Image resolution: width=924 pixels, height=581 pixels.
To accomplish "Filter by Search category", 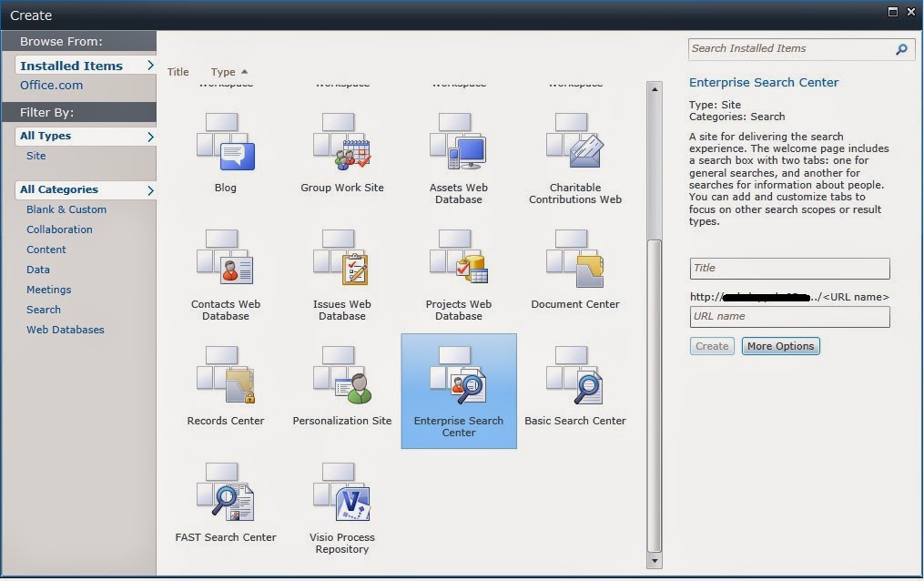I will point(44,310).
